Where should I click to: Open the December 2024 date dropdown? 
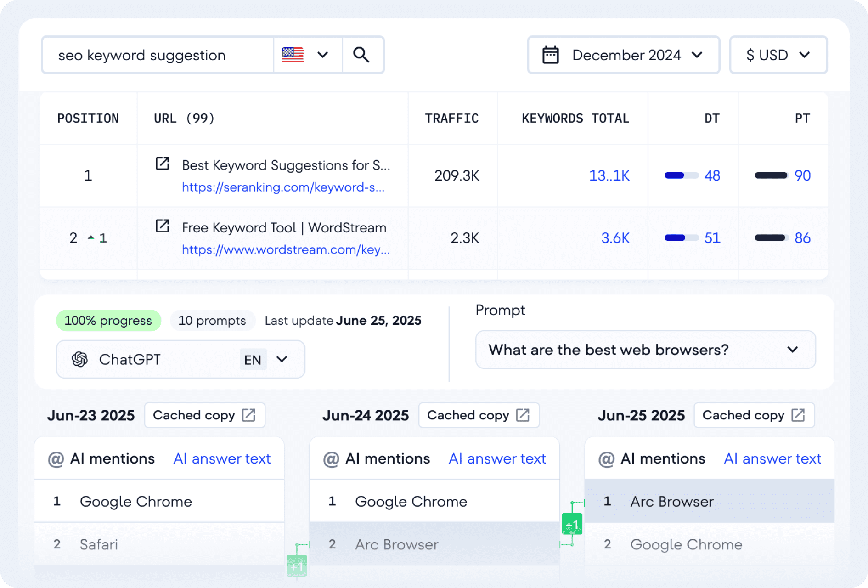pos(623,55)
